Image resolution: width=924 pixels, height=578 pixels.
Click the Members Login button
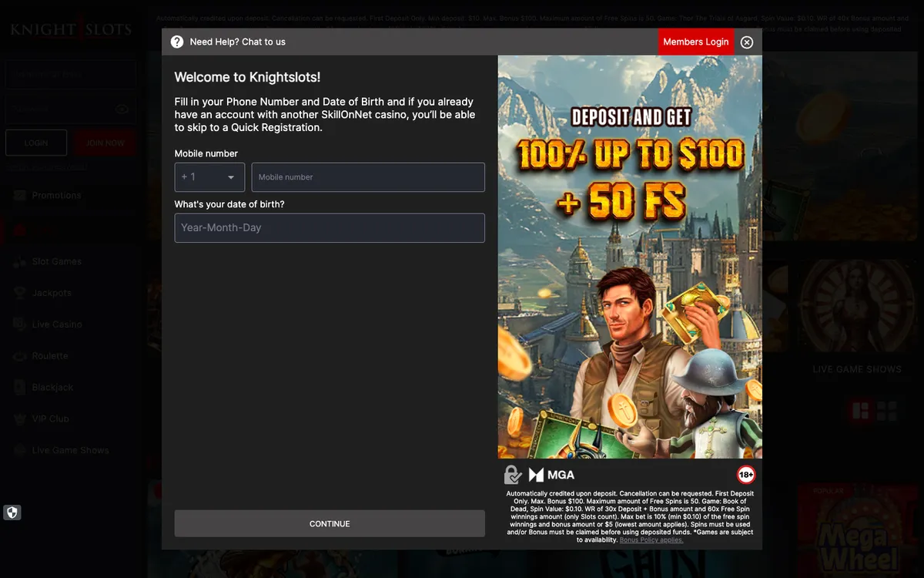(696, 42)
